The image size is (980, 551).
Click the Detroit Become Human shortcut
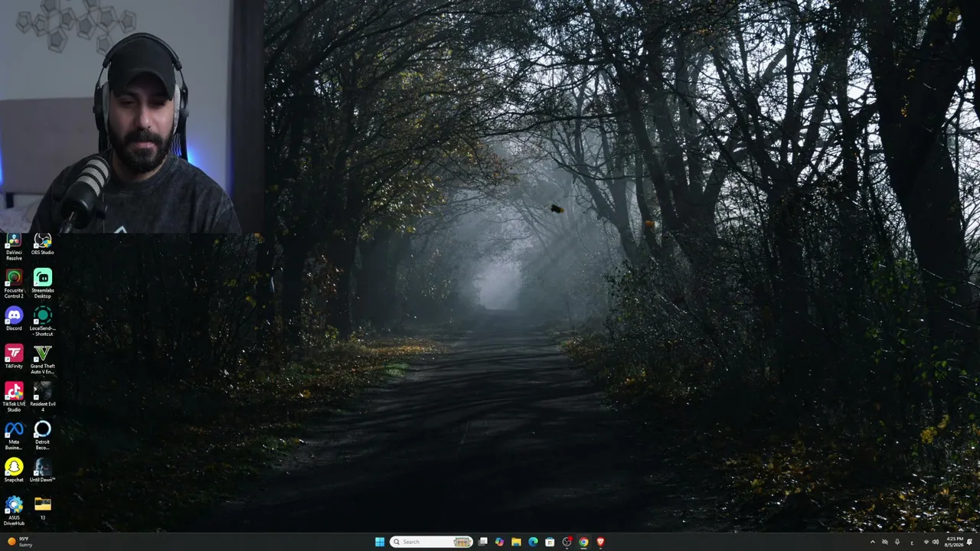pos(43,436)
